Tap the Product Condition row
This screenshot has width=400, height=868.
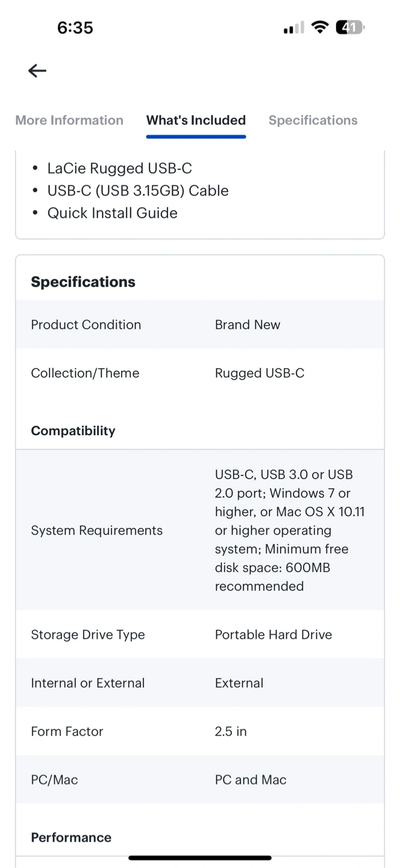[x=200, y=324]
